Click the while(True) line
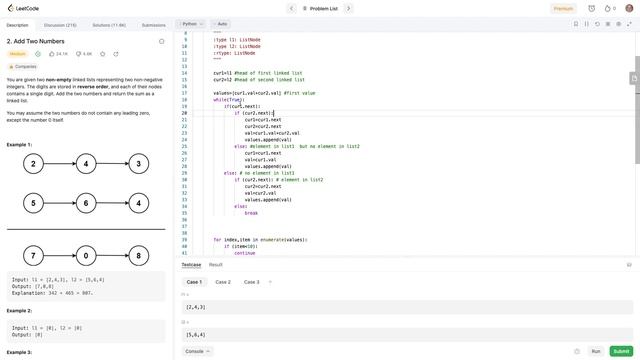Viewport: 640px width, 360px height. (229, 100)
